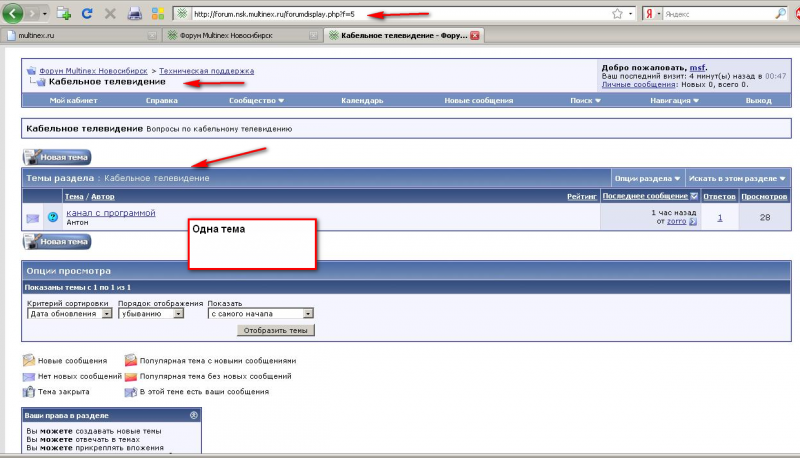
Task: Expand 'Опции раздела' menu
Action: 647,179
